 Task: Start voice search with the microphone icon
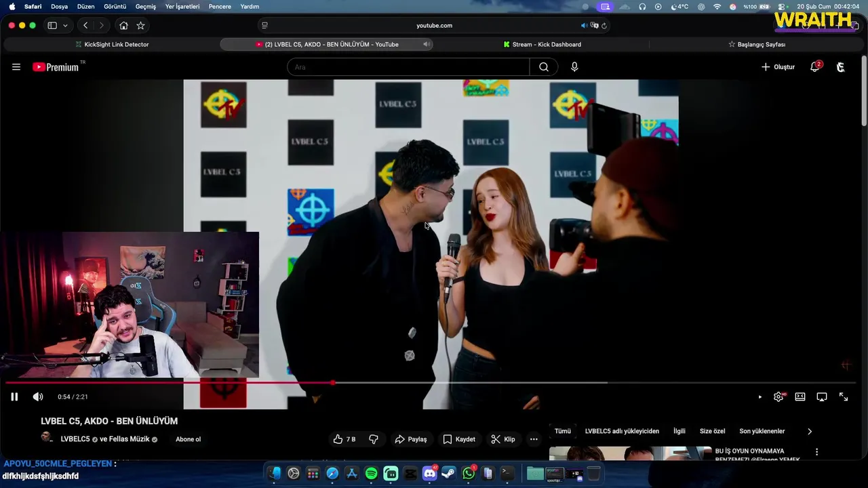[x=574, y=67]
